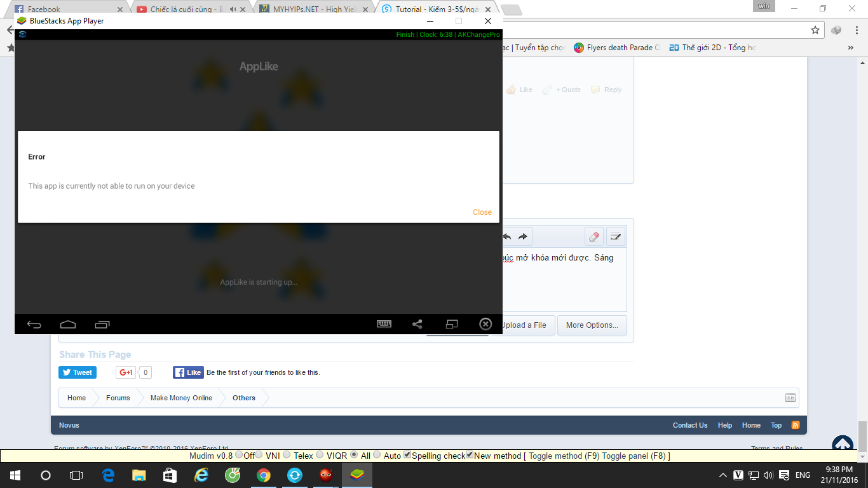Dismiss the error with the Close button
The width and height of the screenshot is (868, 488).
tap(482, 212)
